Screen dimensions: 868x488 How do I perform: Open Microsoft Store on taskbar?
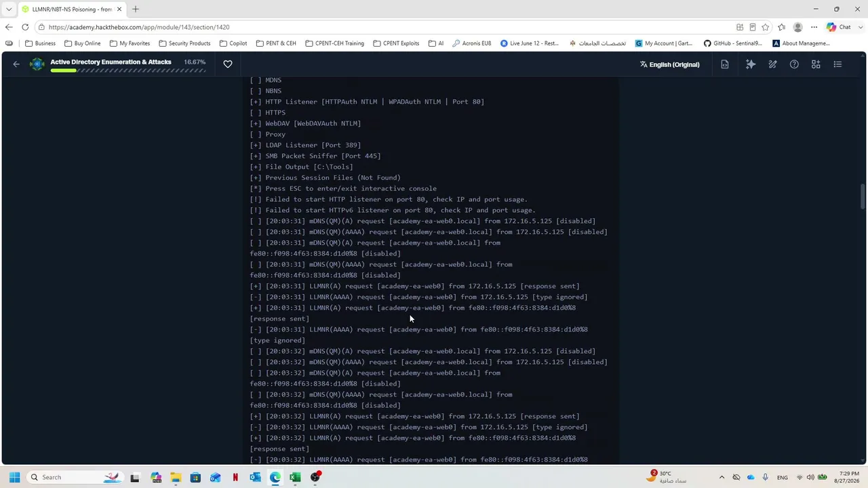(195, 477)
